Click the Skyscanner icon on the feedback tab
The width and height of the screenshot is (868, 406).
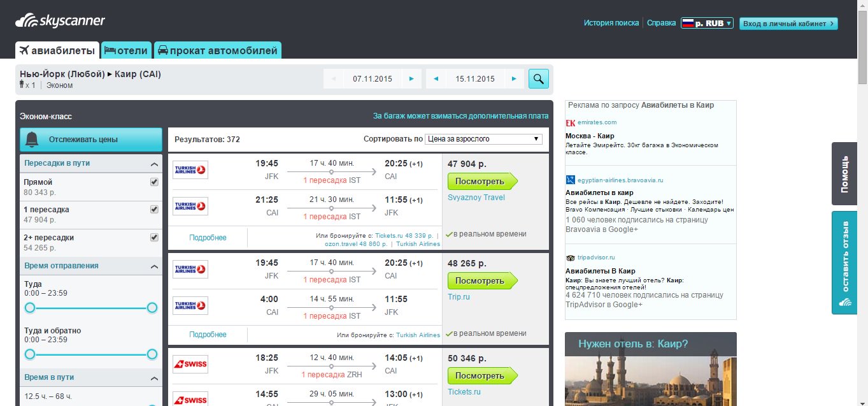[845, 303]
